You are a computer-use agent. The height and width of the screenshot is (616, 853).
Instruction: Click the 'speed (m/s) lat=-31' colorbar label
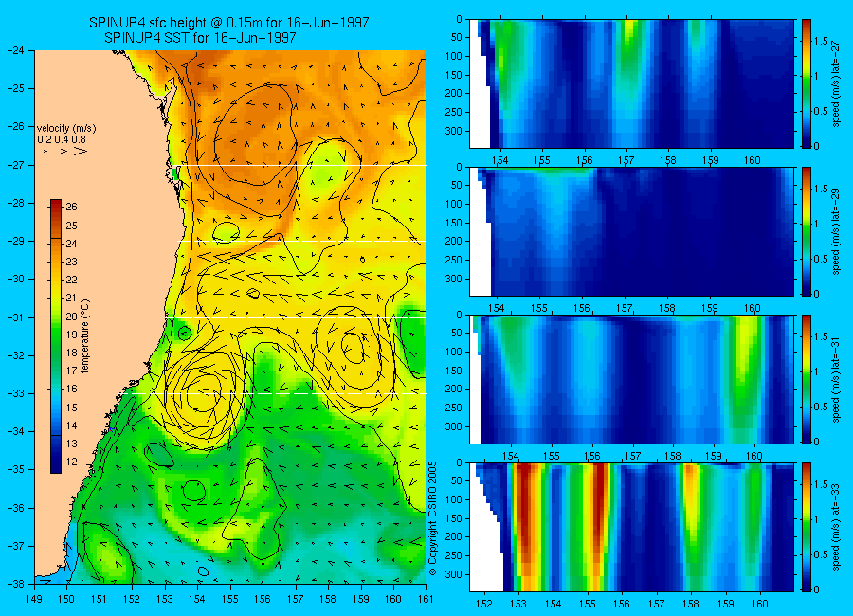pos(836,379)
